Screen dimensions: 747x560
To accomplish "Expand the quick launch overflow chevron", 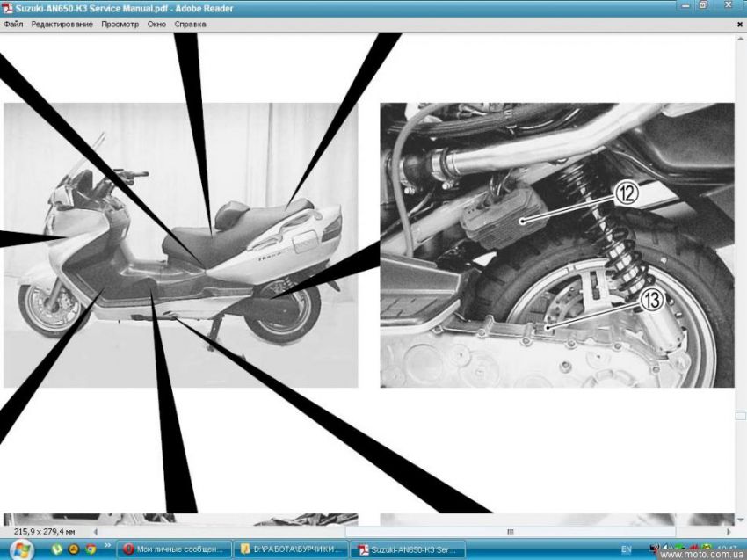I will [x=108, y=546].
